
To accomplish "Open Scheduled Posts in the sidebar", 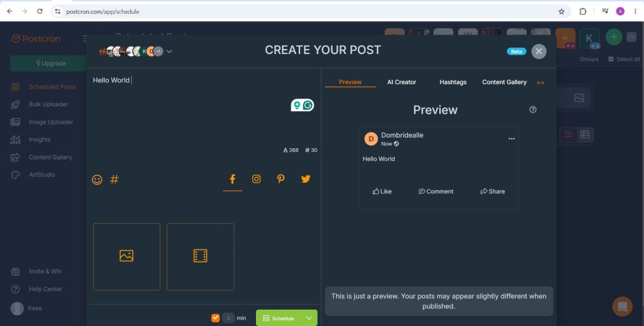I will [43, 87].
